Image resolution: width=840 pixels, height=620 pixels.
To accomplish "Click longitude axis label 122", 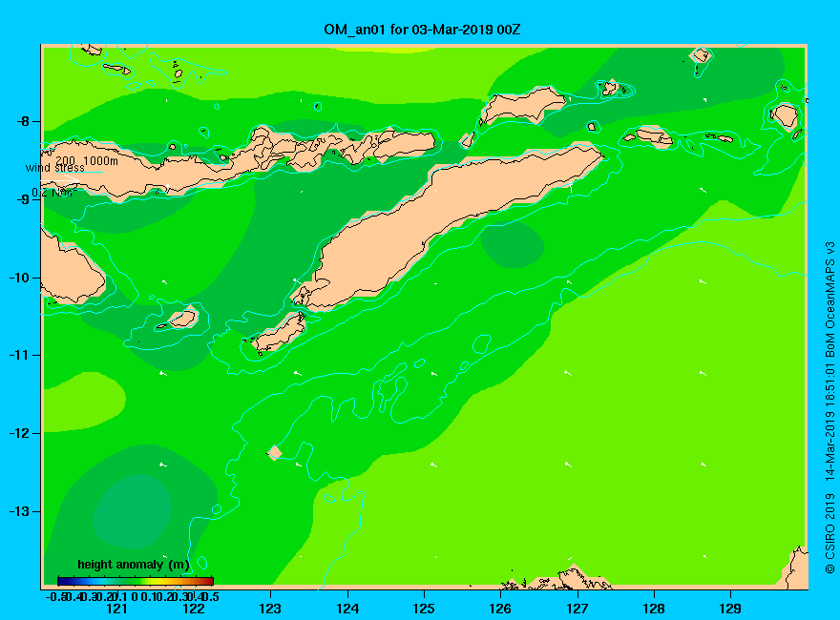I will tap(194, 609).
